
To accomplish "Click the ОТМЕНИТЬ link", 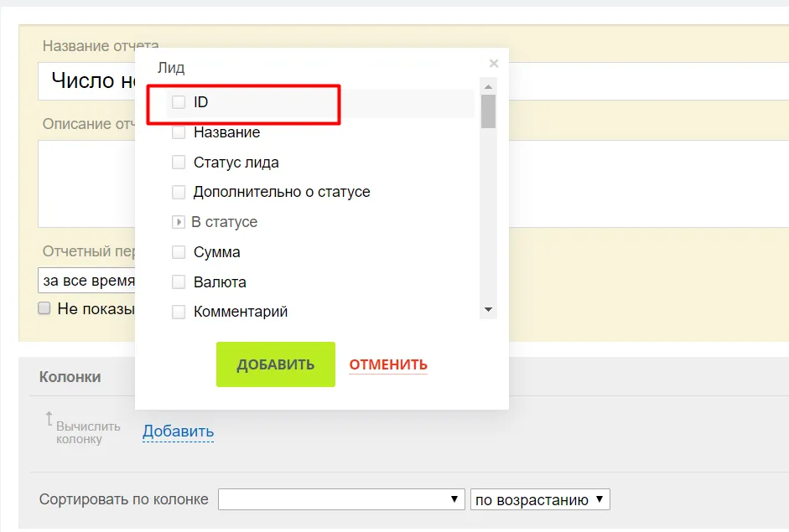I will click(387, 364).
